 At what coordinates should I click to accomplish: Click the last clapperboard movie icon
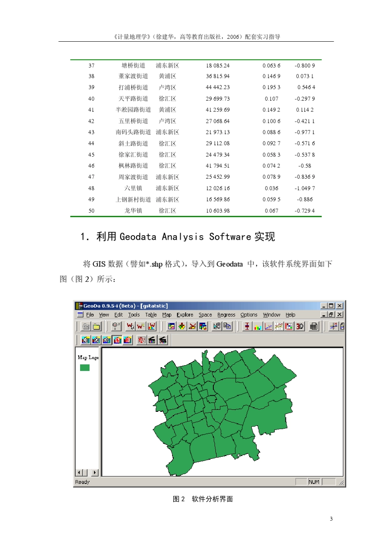tap(163, 340)
